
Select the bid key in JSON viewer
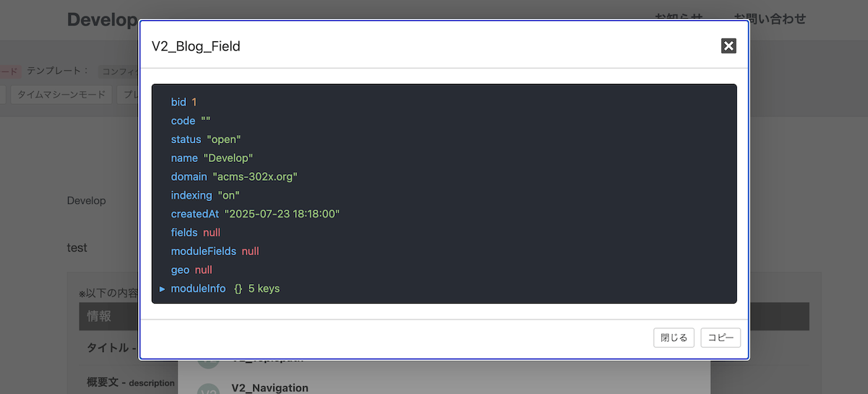click(x=178, y=102)
